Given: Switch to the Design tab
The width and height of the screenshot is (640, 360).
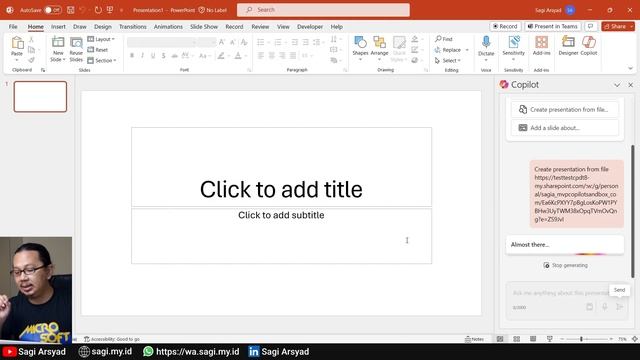Looking at the screenshot, I should click(102, 27).
